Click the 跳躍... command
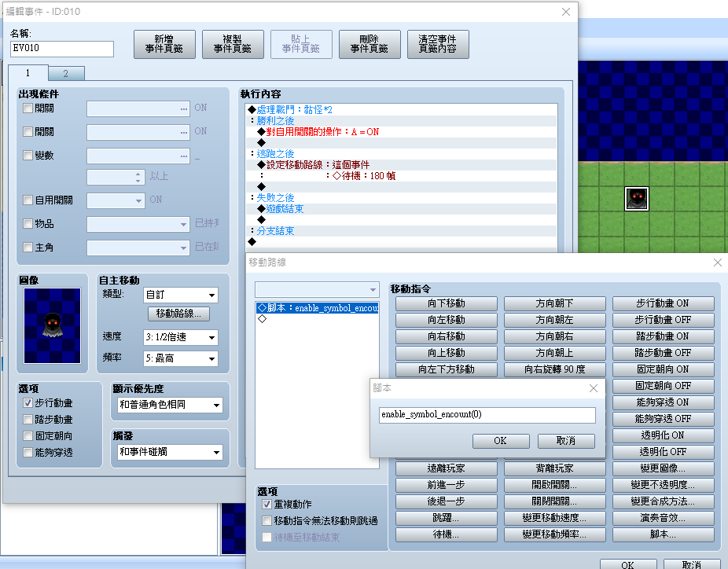The height and width of the screenshot is (569, 728). coord(447,518)
